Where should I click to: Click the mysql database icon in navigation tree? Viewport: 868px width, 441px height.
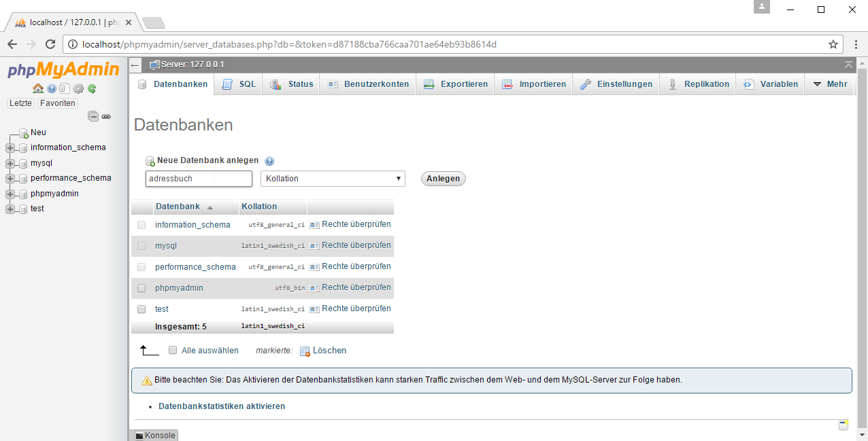point(23,164)
